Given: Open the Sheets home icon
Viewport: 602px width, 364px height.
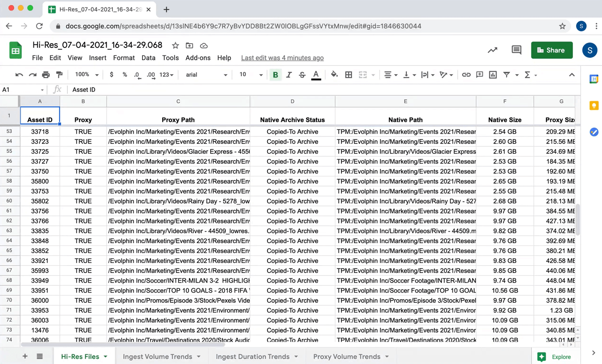Looking at the screenshot, I should (x=16, y=50).
